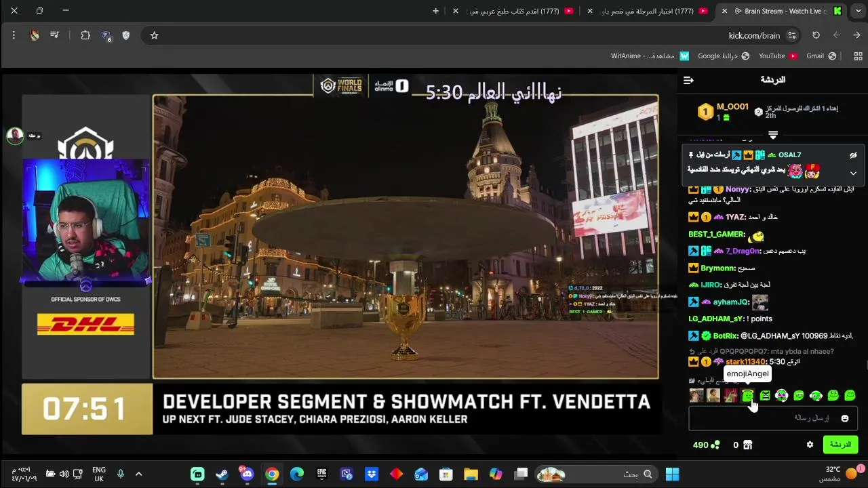View site information for kick.com
The image size is (868, 488).
point(791,35)
